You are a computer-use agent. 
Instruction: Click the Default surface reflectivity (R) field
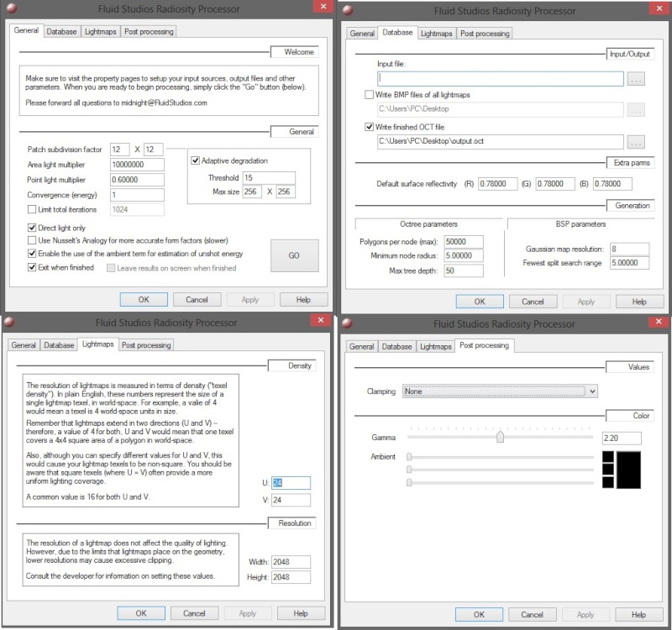click(x=498, y=184)
